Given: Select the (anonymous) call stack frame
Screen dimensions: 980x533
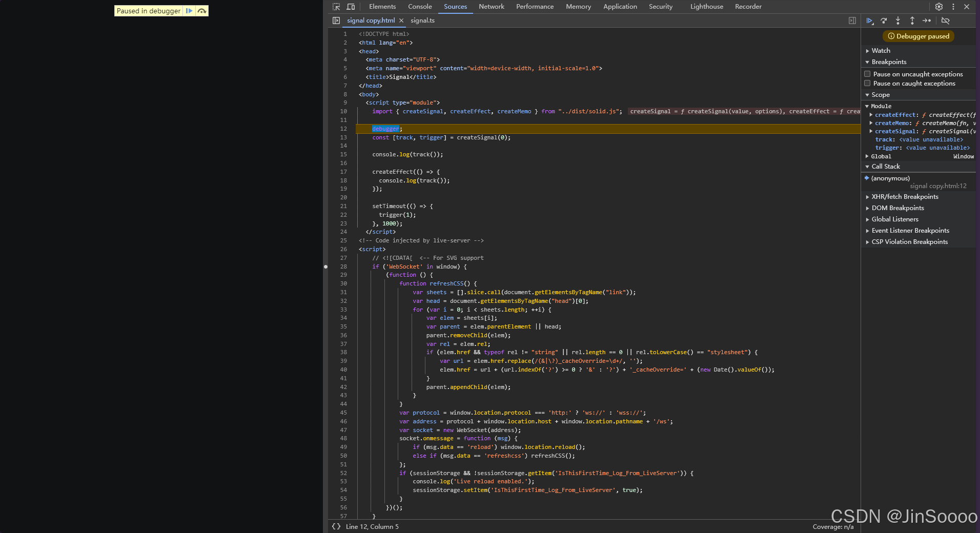Looking at the screenshot, I should coord(890,178).
